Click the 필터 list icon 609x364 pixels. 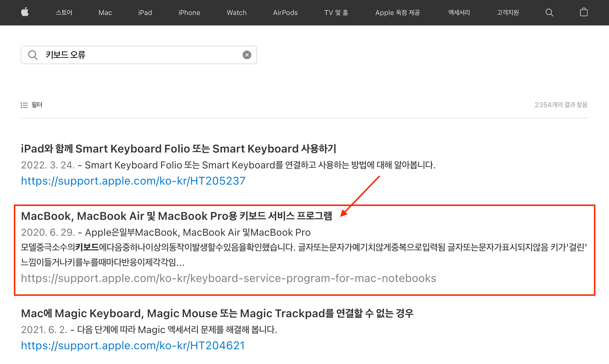pyautogui.click(x=24, y=105)
